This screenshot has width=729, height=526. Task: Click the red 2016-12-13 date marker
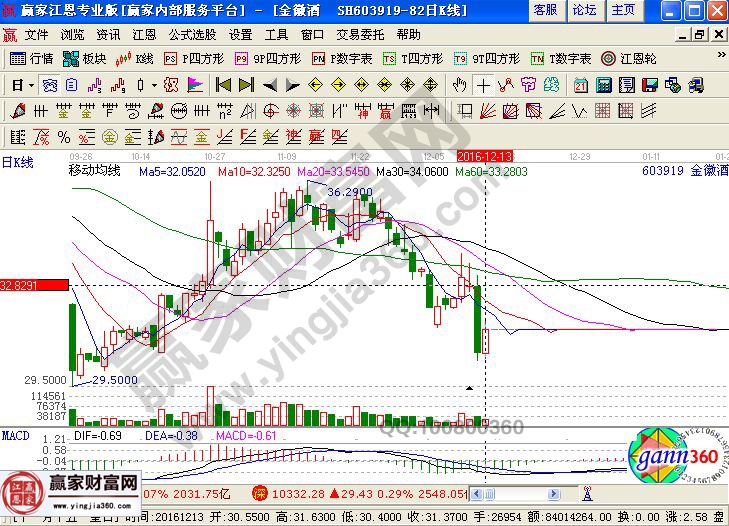[x=484, y=157]
